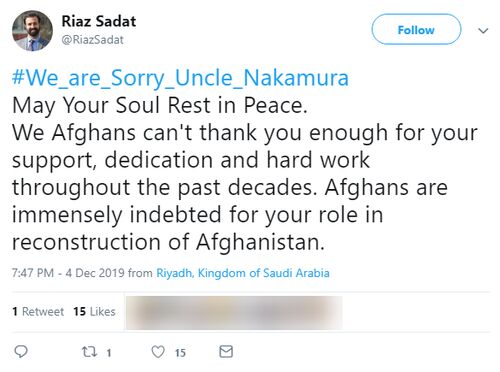Send via direct message envelope icon
500x372 pixels.
(x=226, y=352)
